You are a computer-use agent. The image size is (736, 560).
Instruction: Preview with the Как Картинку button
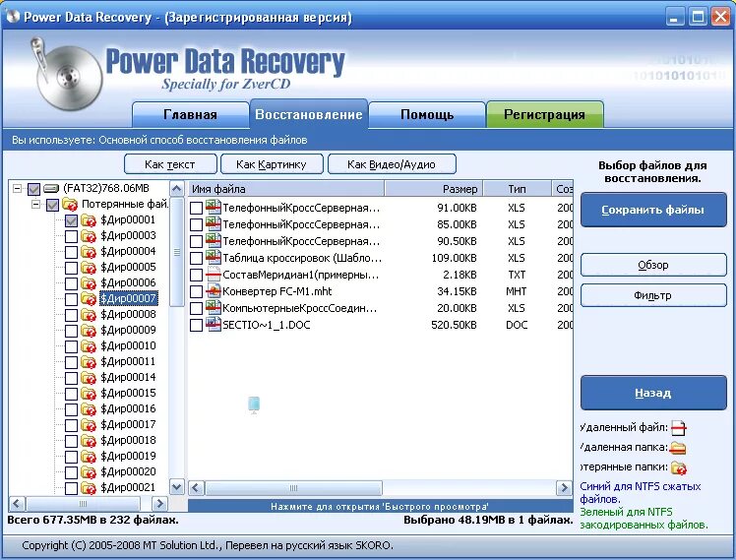tap(272, 164)
